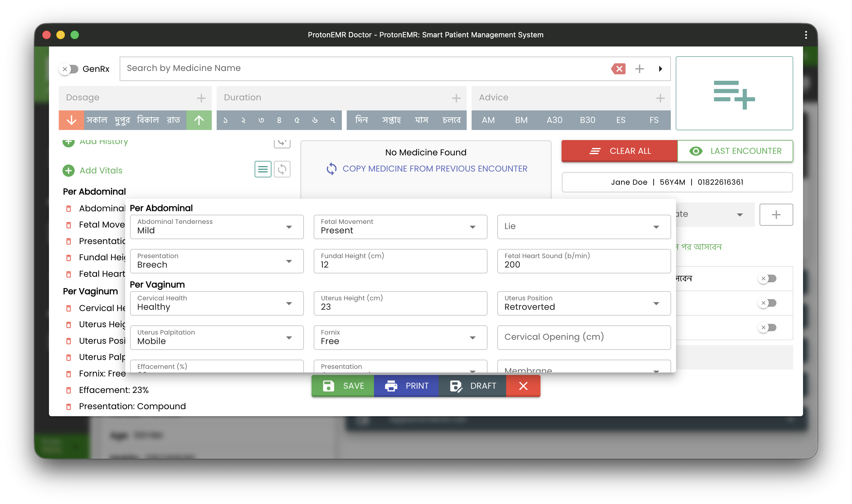Delete the 'Presentation: Compound' vital via trash icon

pos(69,406)
